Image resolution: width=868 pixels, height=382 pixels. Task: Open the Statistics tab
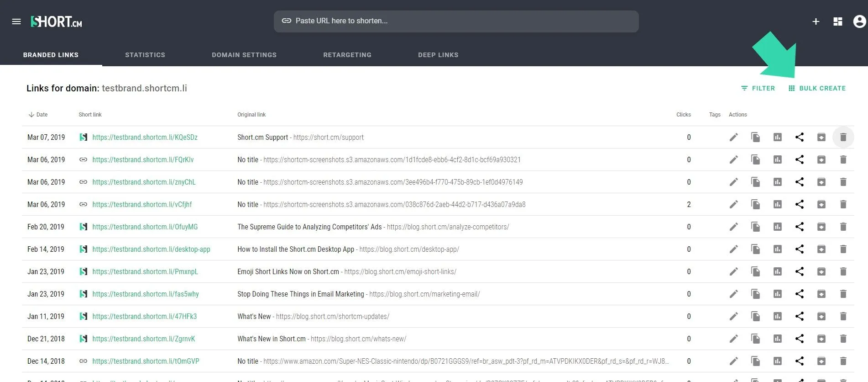pos(145,55)
